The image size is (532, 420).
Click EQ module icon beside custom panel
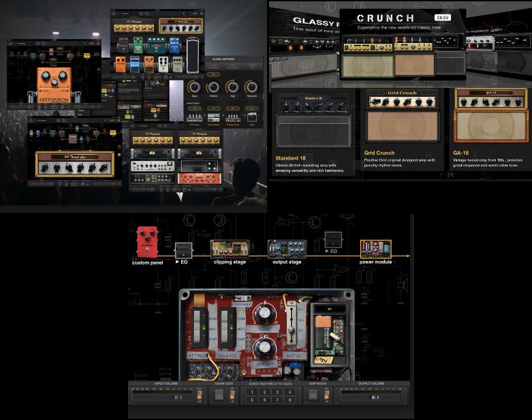(x=183, y=251)
